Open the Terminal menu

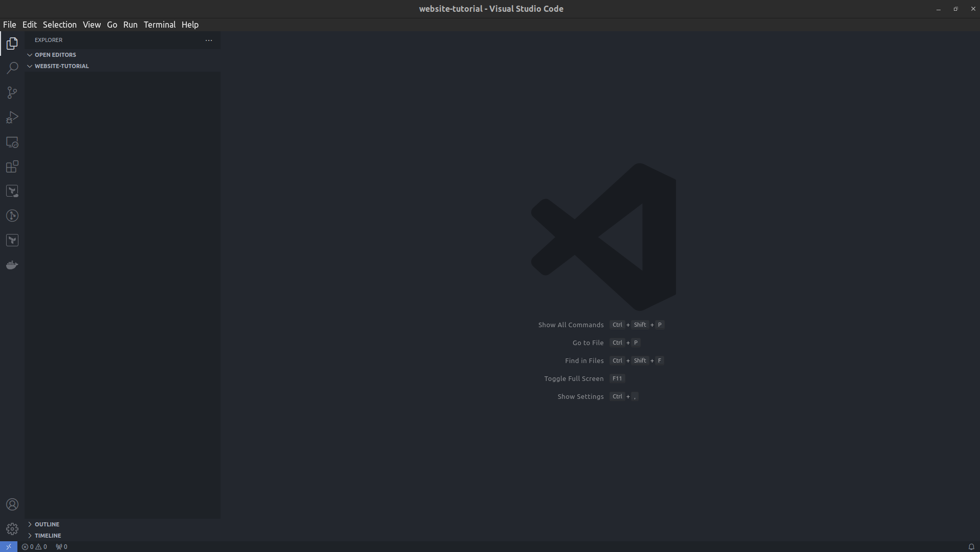(160, 25)
